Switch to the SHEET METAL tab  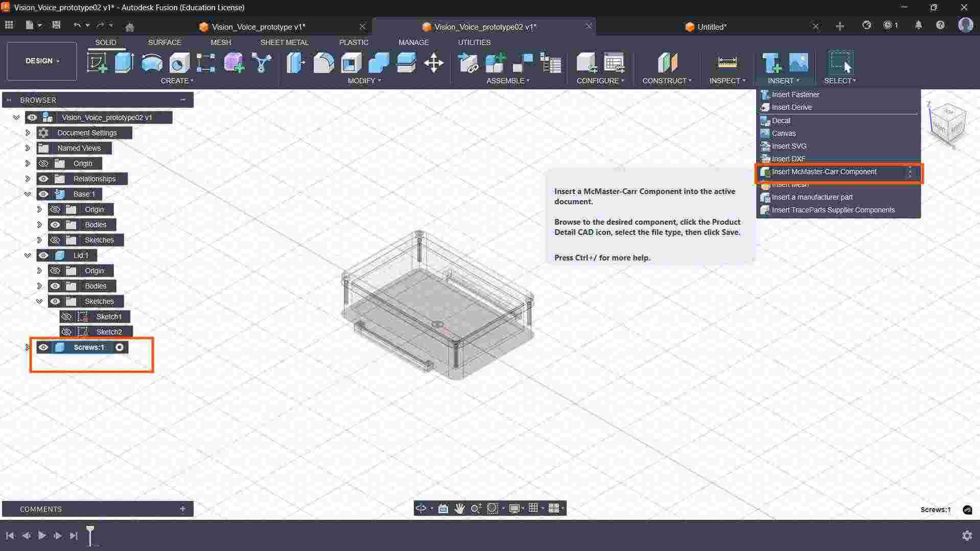(x=285, y=42)
